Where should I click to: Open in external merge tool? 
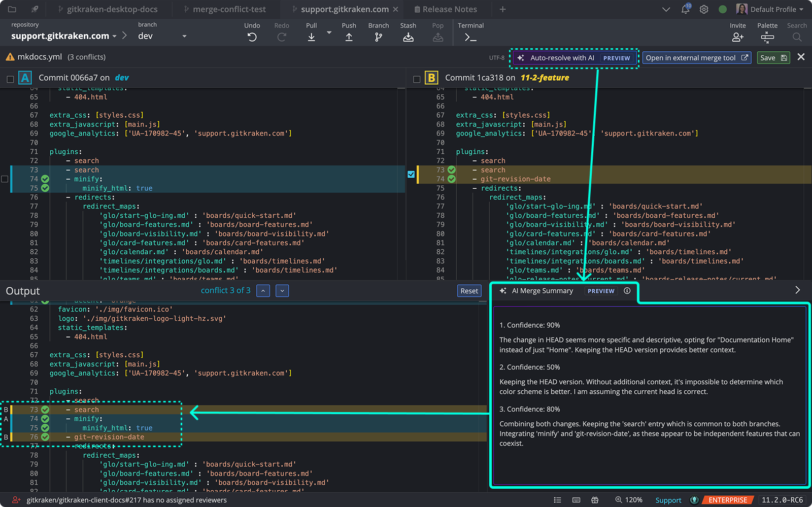pyautogui.click(x=696, y=57)
